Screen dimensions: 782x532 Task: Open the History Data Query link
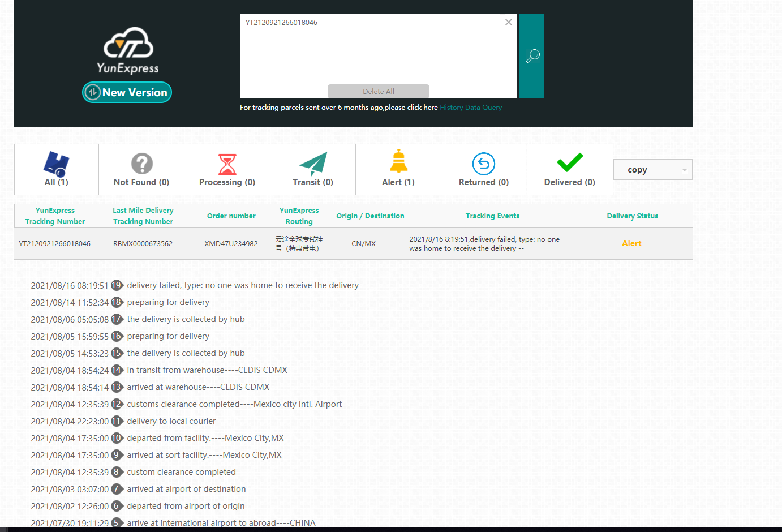[x=471, y=108]
